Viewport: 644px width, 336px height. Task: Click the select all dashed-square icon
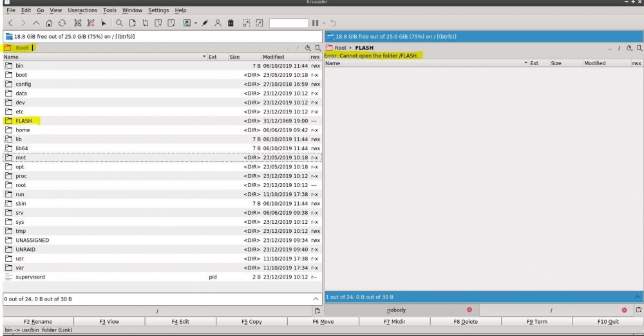pos(246,23)
